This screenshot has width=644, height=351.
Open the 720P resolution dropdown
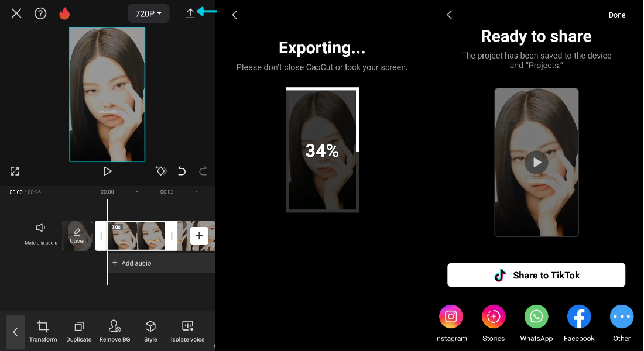pyautogui.click(x=148, y=13)
